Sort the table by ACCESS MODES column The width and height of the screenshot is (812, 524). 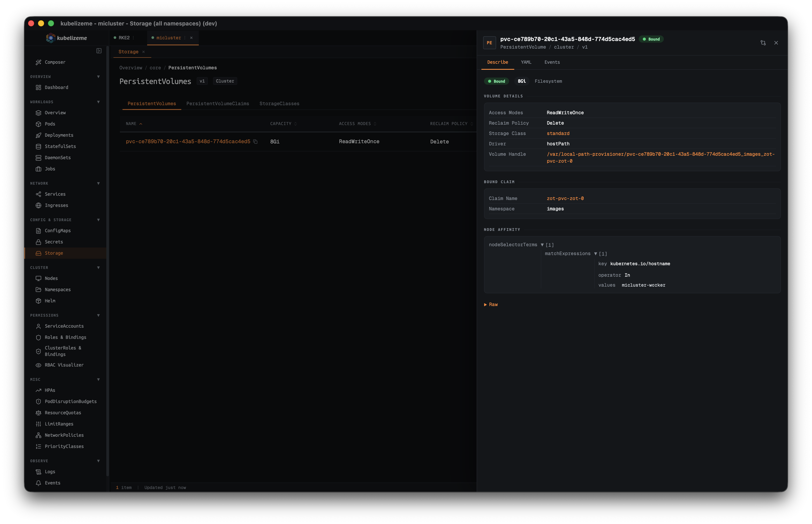pos(358,124)
